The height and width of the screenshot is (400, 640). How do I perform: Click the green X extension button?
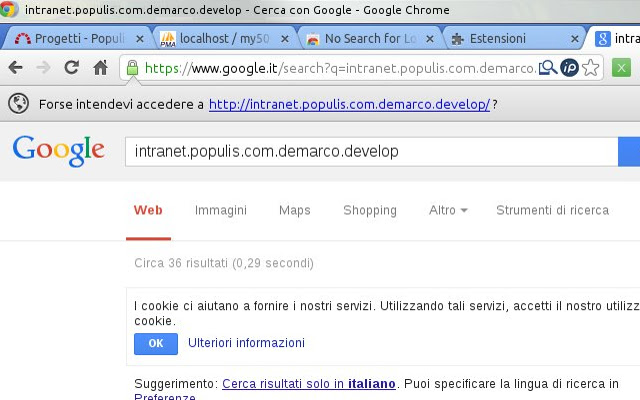click(621, 68)
